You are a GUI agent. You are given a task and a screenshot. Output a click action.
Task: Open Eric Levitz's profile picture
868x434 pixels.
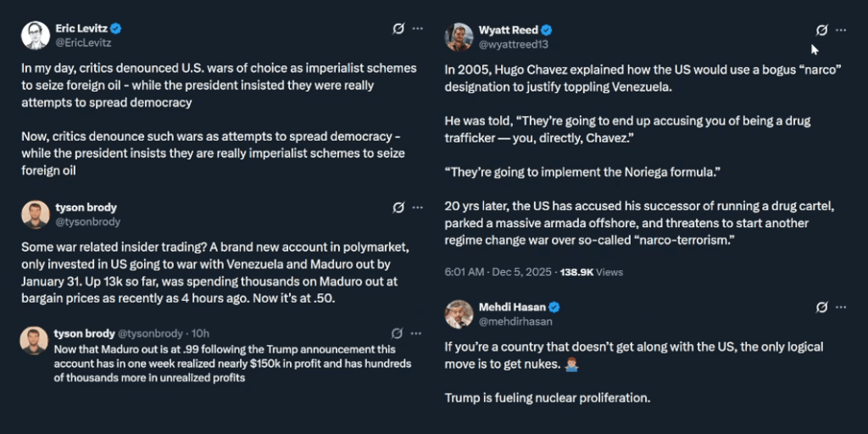(35, 36)
